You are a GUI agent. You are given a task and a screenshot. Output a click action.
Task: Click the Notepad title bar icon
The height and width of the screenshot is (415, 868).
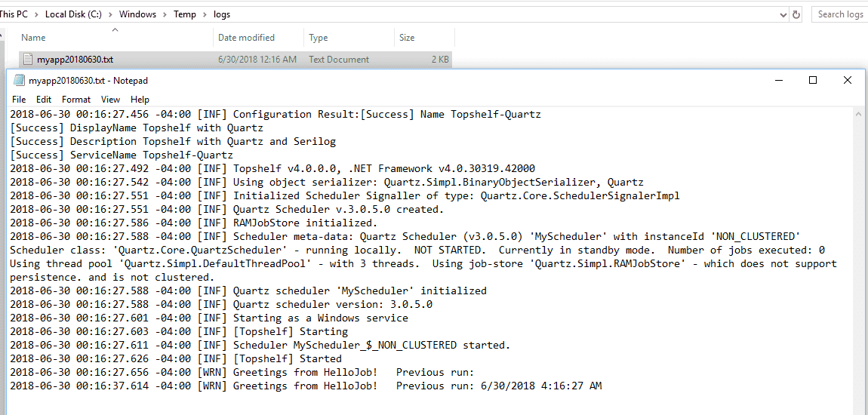pos(19,80)
